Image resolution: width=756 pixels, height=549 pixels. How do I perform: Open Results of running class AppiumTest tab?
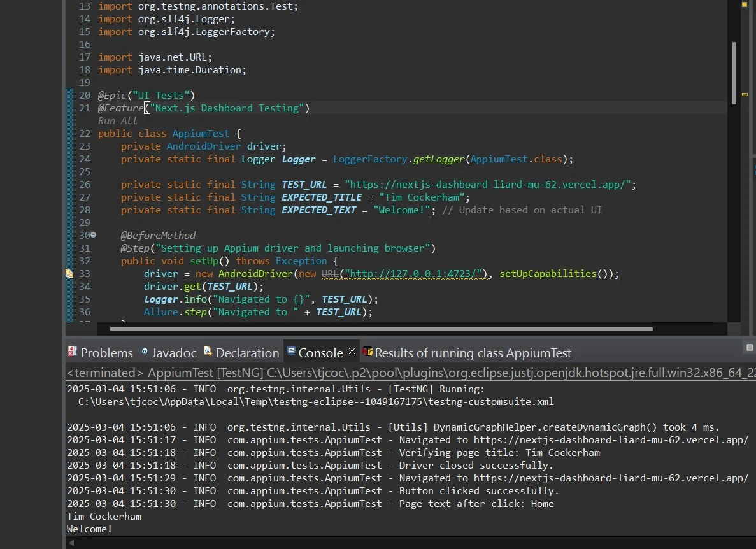(473, 353)
